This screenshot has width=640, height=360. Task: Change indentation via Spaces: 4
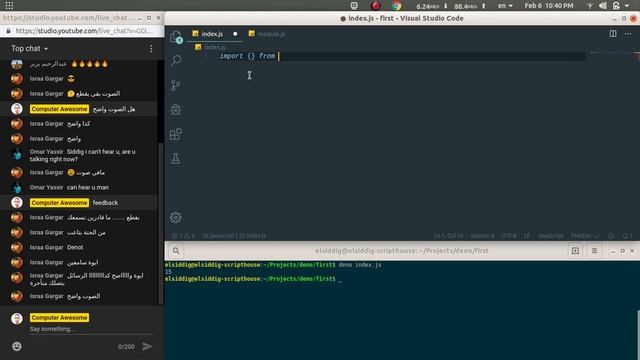(x=482, y=236)
